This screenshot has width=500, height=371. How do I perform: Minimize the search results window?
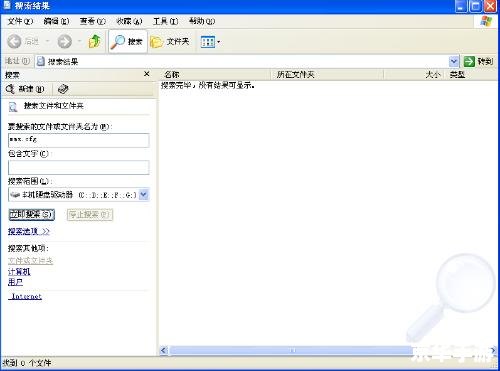pos(461,6)
